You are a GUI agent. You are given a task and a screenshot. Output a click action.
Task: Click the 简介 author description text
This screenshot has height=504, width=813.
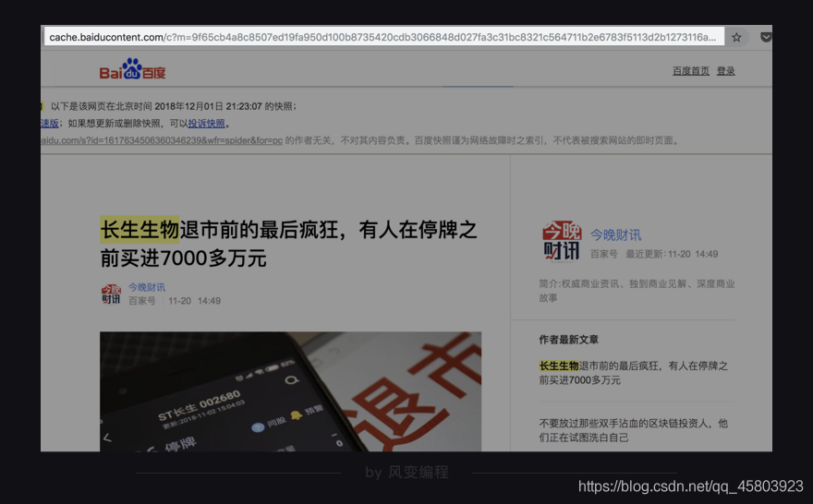pyautogui.click(x=637, y=291)
